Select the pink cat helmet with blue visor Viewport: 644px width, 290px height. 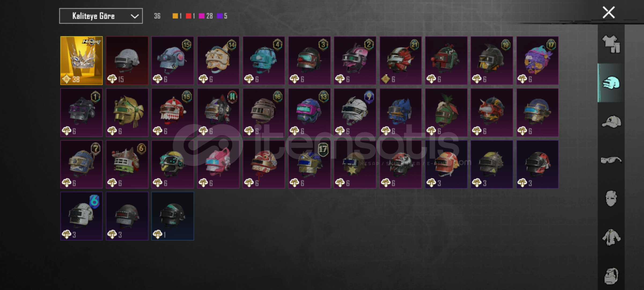pyautogui.click(x=218, y=164)
